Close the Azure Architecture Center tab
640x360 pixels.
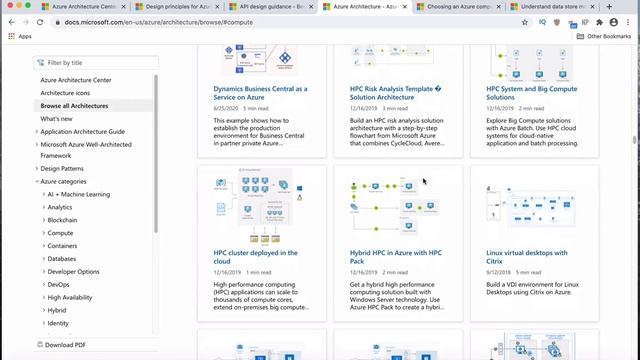[x=123, y=7]
